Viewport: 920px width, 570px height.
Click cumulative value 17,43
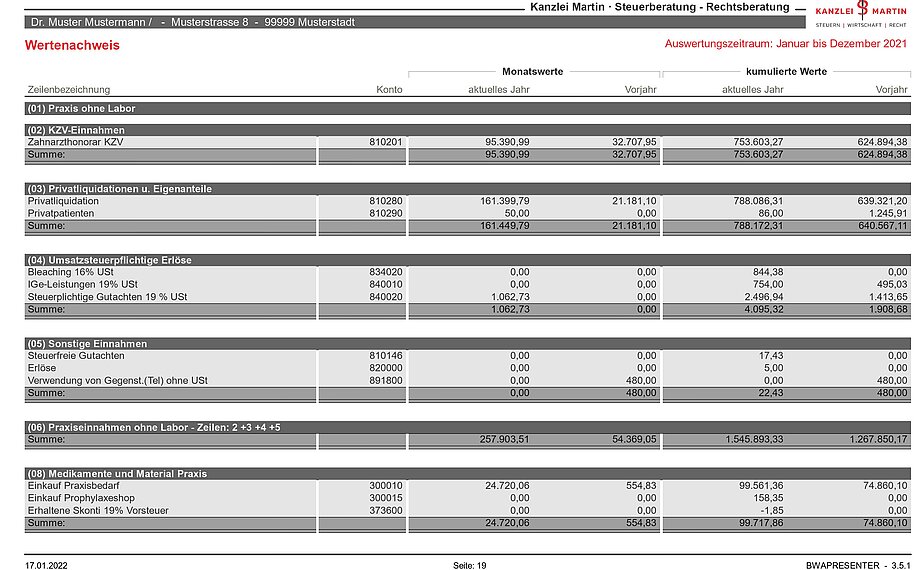771,356
